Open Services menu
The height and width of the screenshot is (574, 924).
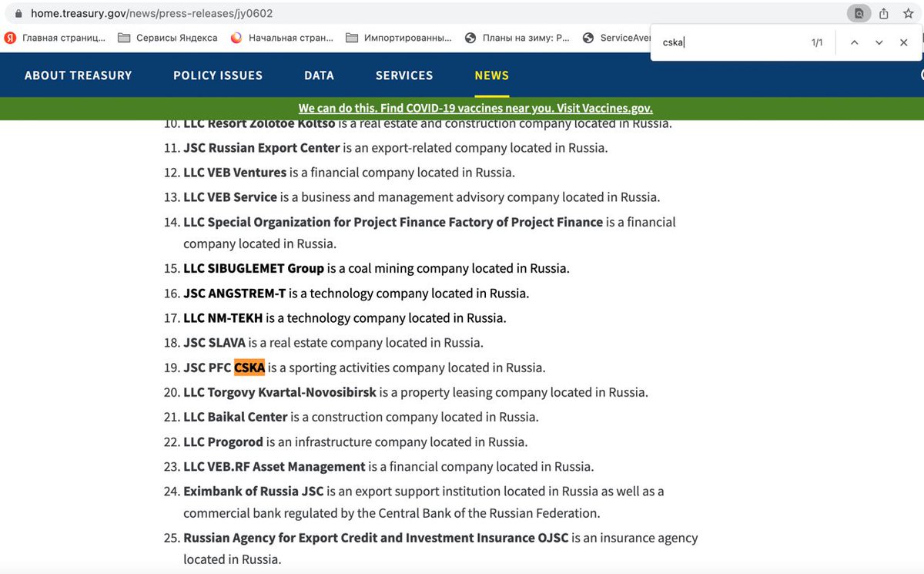click(x=404, y=76)
